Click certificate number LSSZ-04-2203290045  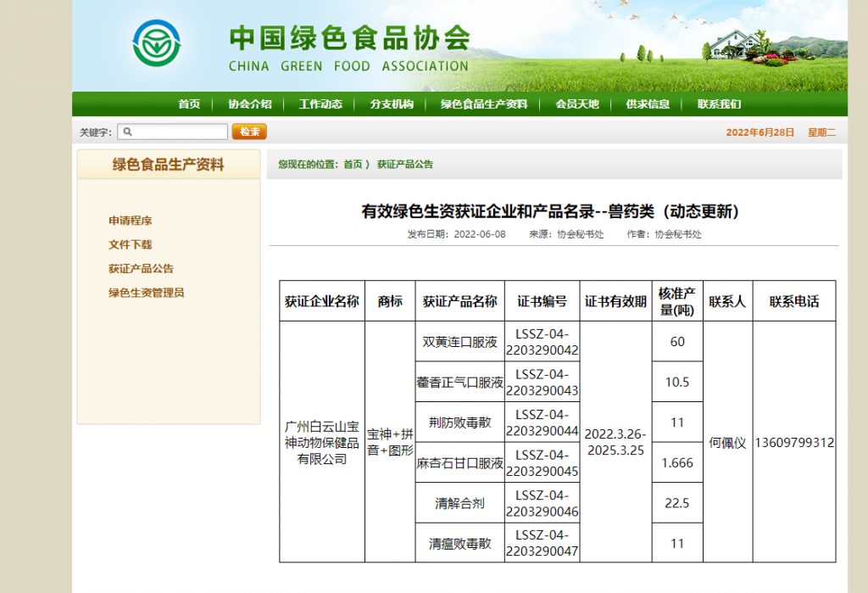542,463
